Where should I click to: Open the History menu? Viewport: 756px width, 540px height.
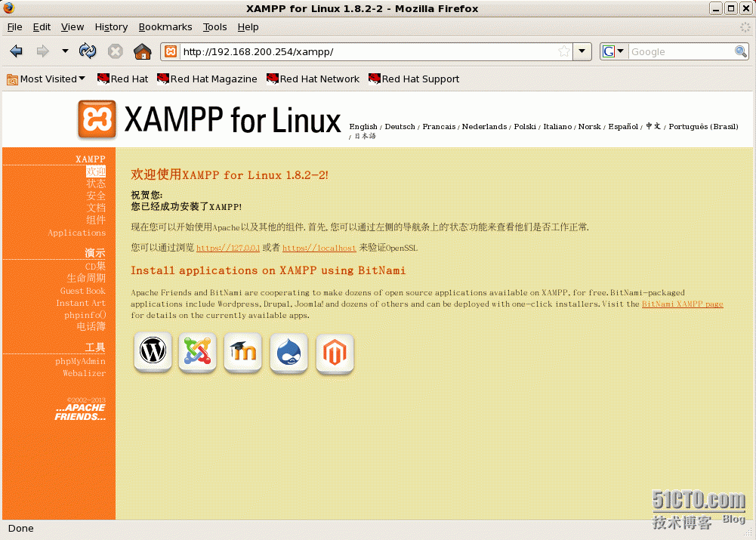click(111, 27)
